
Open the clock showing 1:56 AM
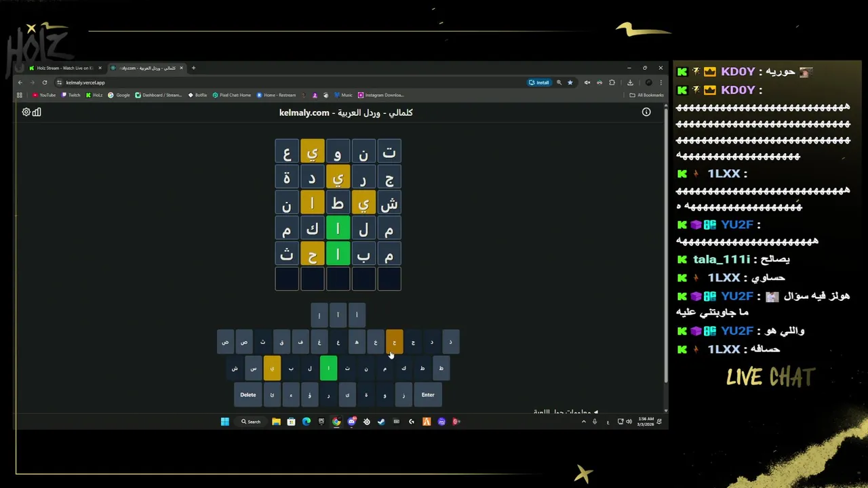click(x=646, y=422)
